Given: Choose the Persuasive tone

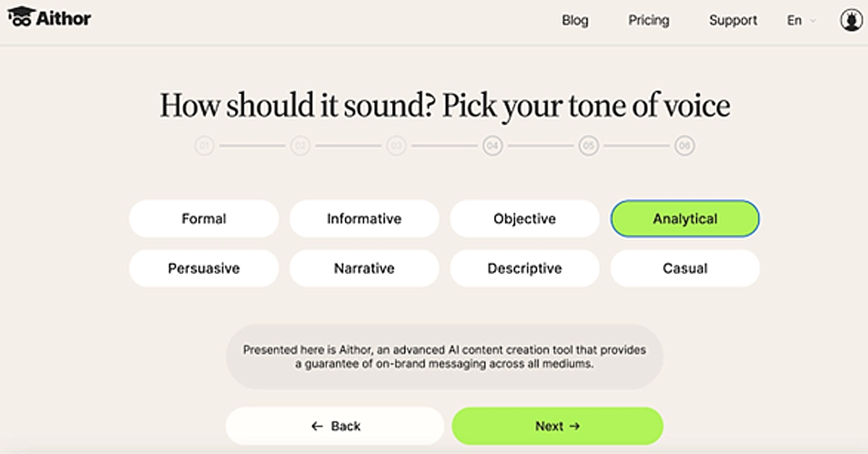Looking at the screenshot, I should pos(204,268).
